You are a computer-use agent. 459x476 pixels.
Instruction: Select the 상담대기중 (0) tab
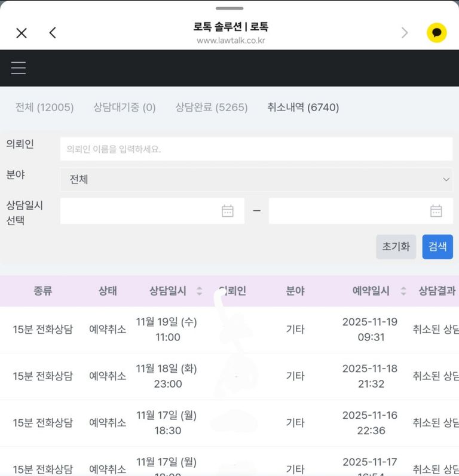(x=124, y=108)
